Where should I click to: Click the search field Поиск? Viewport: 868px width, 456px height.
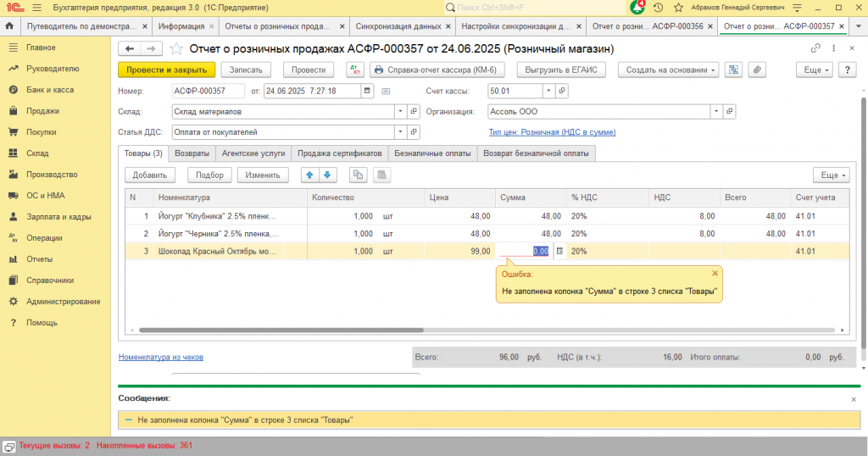tap(534, 8)
